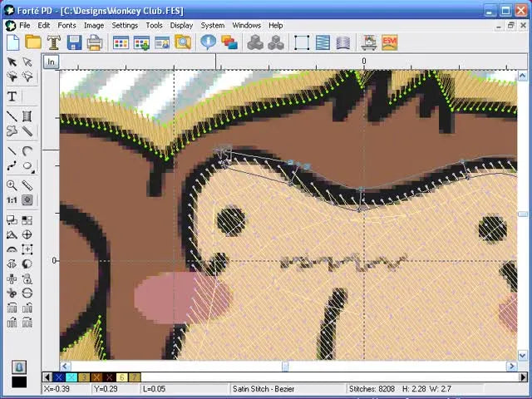Click the vertical scrollbar up arrow
The image size is (532, 399).
click(523, 76)
